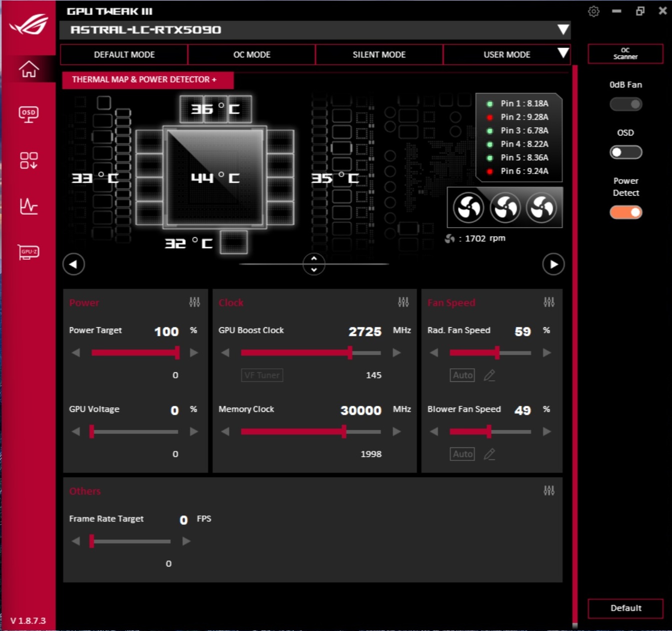Click the third fan icon
The image size is (672, 631).
[541, 208]
